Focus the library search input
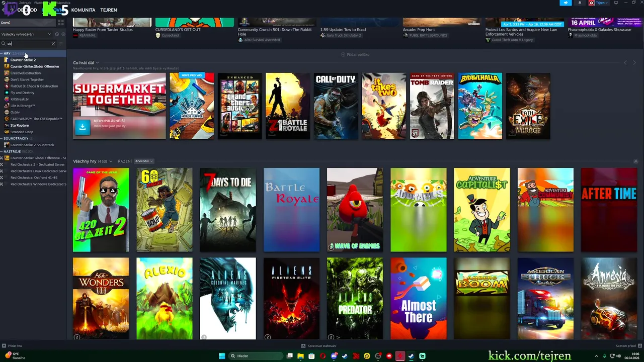The height and width of the screenshot is (362, 644). tap(28, 44)
